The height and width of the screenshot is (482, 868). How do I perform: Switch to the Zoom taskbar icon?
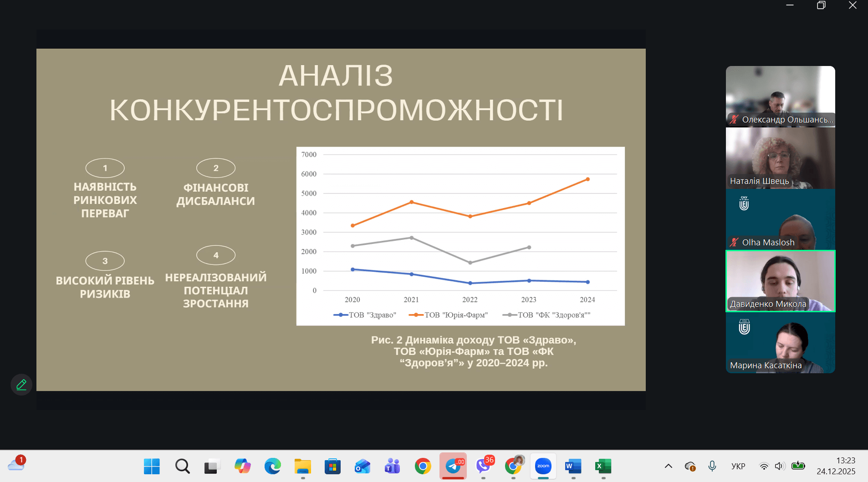543,466
